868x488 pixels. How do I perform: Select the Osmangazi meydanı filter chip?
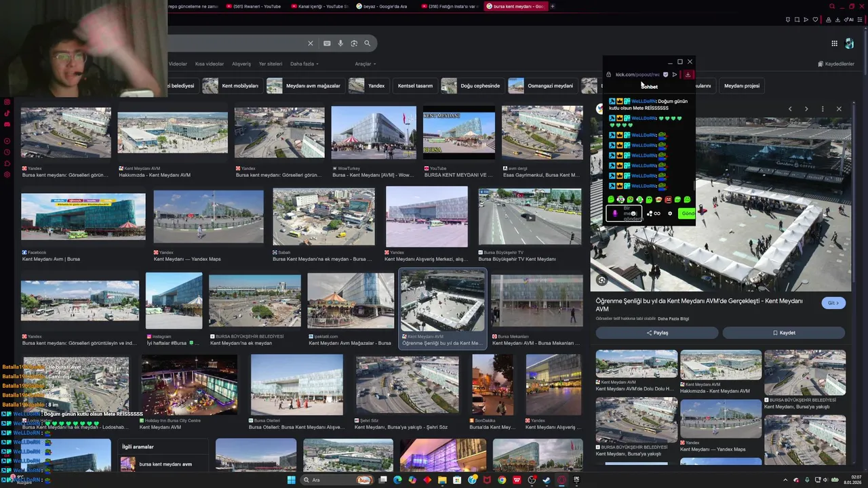coord(542,86)
